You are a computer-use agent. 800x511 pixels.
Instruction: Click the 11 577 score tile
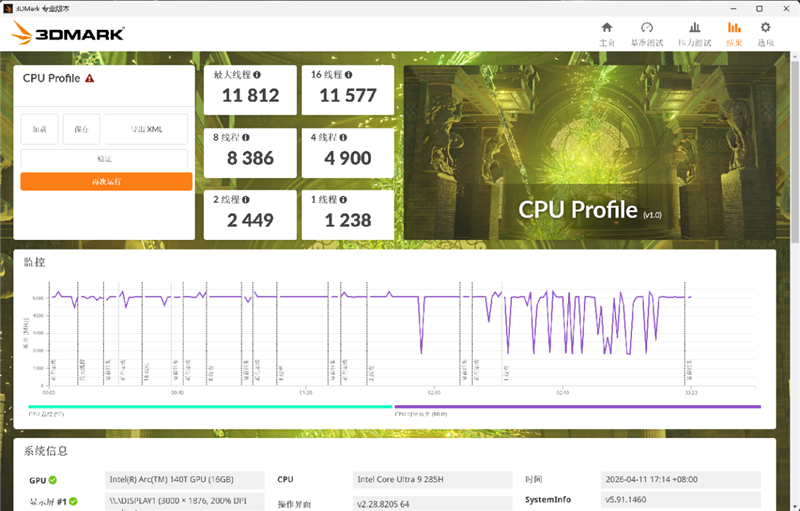pos(348,90)
